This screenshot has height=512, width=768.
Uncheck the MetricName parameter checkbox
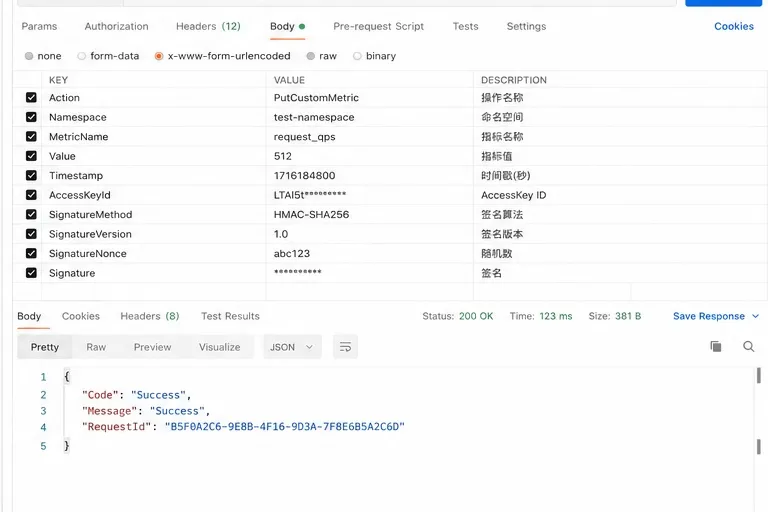point(31,137)
